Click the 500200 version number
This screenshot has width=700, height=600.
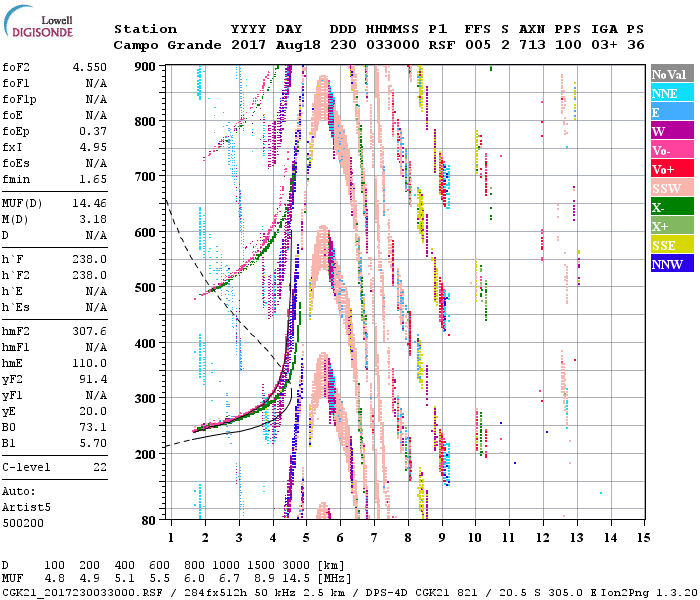23,523
